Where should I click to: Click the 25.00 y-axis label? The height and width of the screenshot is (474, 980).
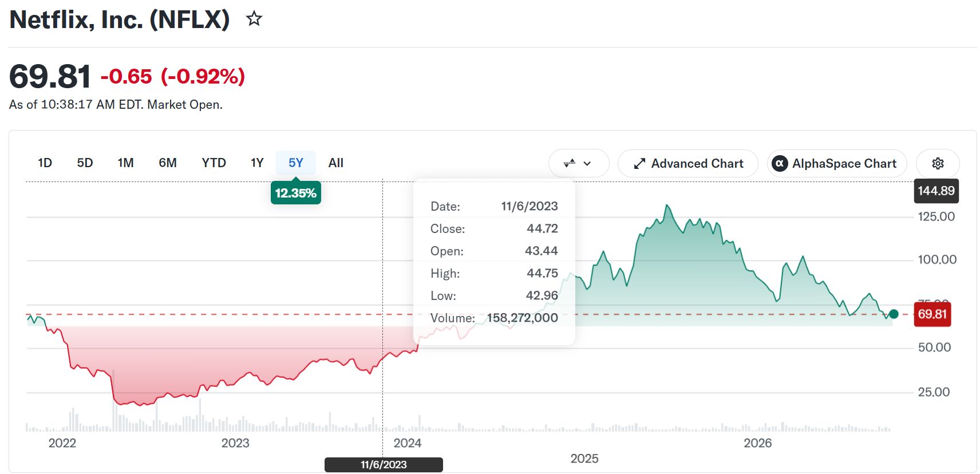[x=934, y=392]
